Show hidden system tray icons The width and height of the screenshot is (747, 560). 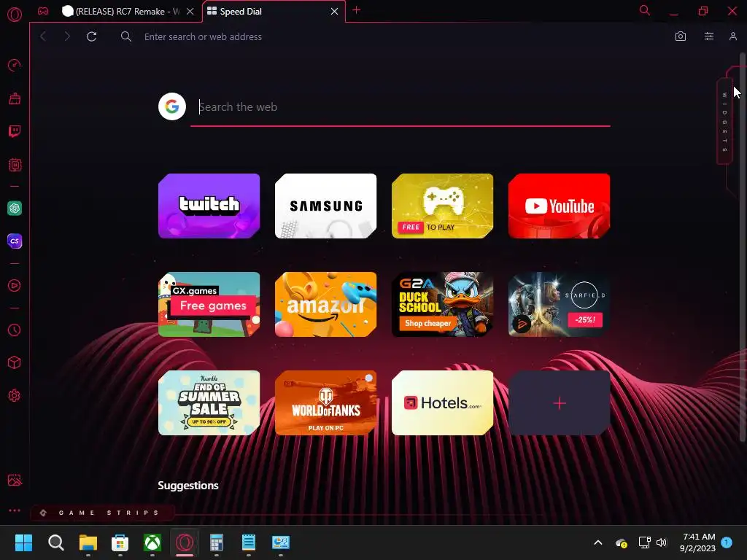pyautogui.click(x=598, y=542)
